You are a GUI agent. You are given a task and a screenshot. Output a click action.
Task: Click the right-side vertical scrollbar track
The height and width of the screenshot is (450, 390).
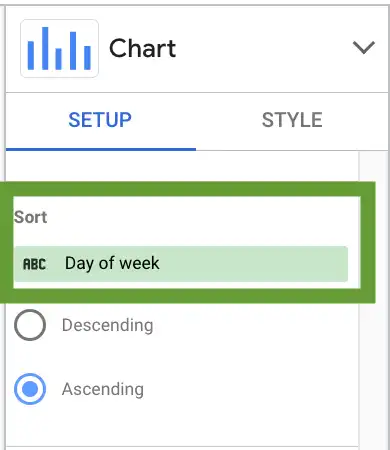point(373,300)
